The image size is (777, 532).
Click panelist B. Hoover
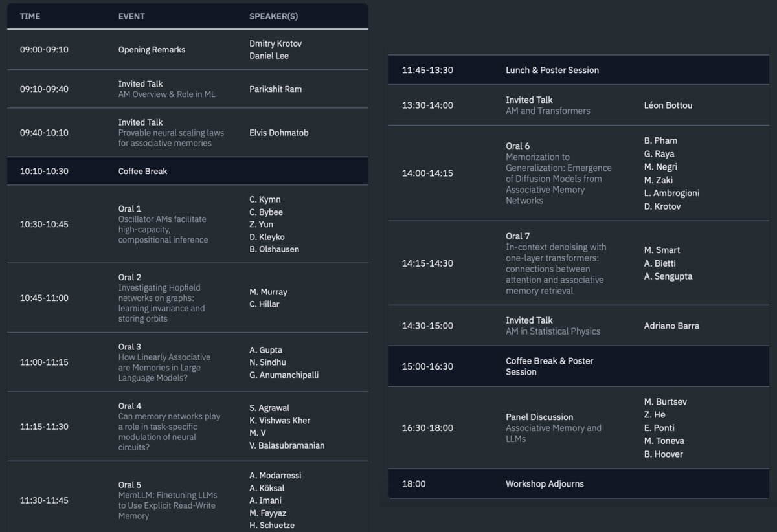[x=664, y=454]
